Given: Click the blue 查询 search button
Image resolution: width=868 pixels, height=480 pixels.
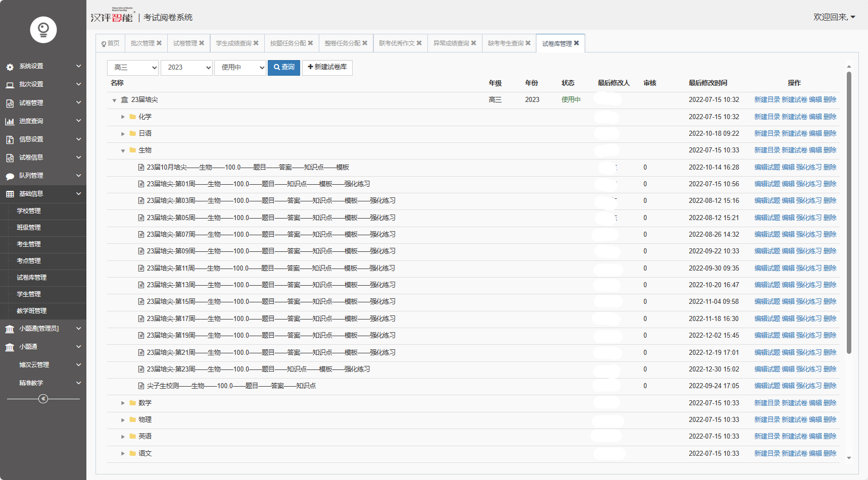Looking at the screenshot, I should click(x=284, y=67).
